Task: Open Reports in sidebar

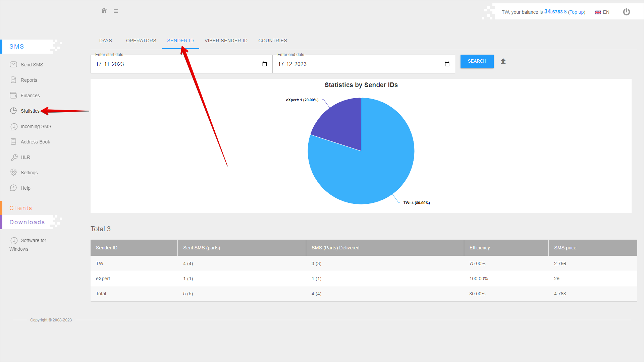Action: [29, 80]
